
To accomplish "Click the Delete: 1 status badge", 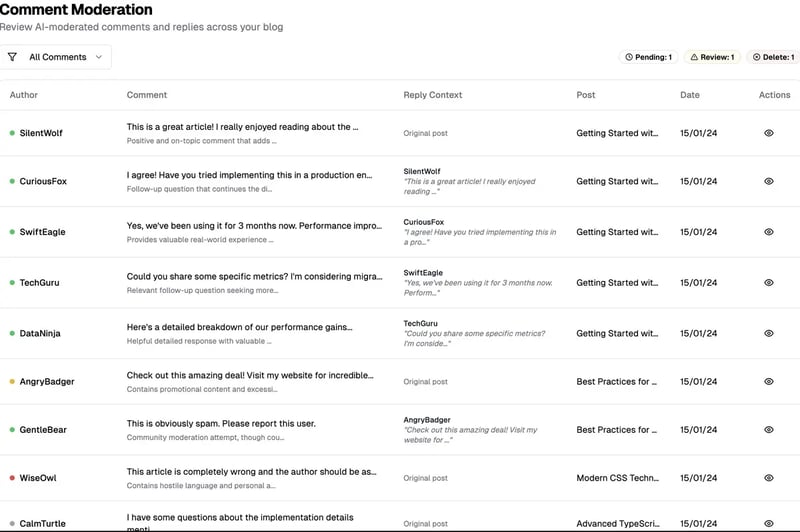I will [x=773, y=57].
